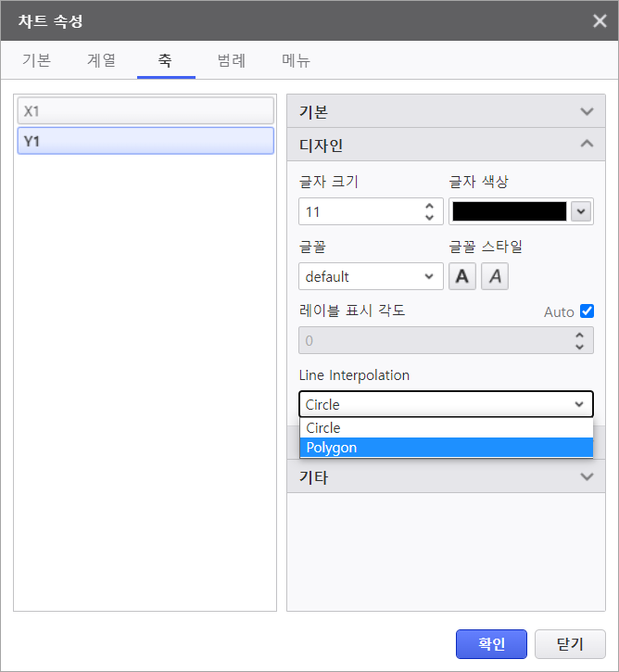Toggle the bold font style button

[462, 276]
